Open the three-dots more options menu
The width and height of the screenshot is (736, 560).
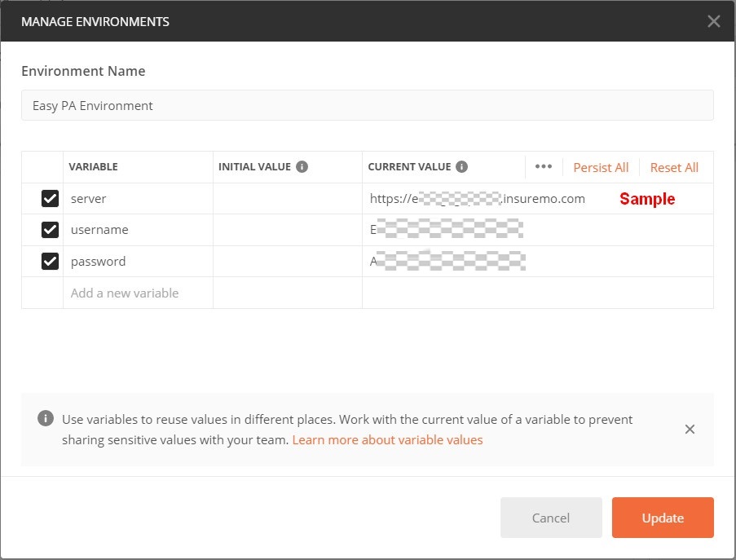544,166
